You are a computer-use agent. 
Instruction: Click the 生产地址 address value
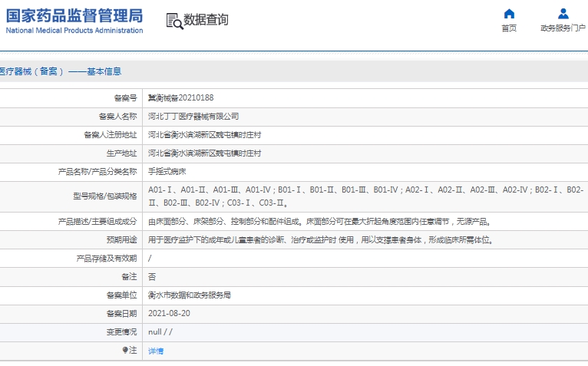coord(204,153)
